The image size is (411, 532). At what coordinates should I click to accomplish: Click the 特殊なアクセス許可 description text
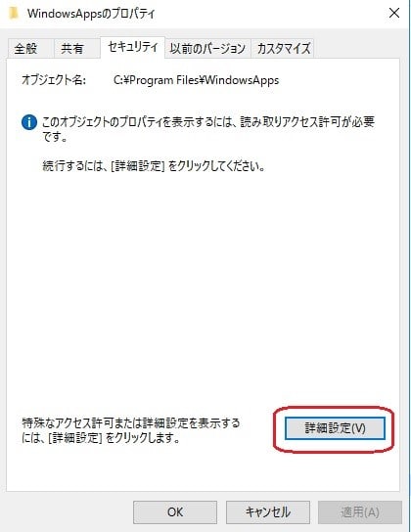pos(131,430)
